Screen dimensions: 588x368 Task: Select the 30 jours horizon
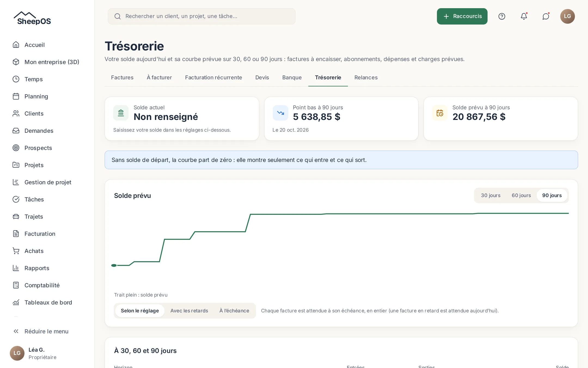click(x=491, y=195)
